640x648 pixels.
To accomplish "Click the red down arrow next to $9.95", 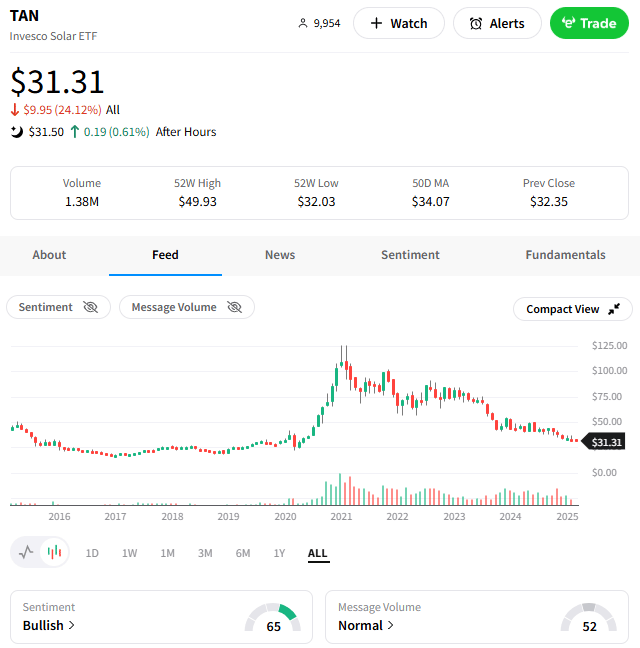I will [x=15, y=110].
